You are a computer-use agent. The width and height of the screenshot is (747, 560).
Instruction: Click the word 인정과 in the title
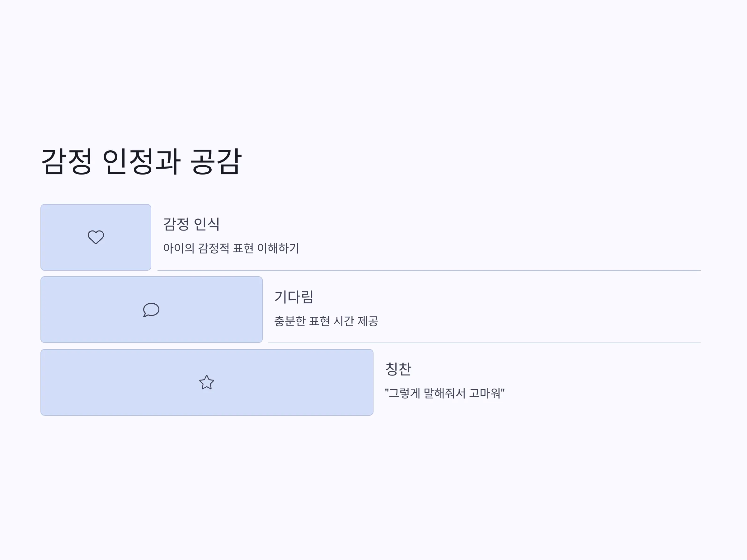coord(141,161)
